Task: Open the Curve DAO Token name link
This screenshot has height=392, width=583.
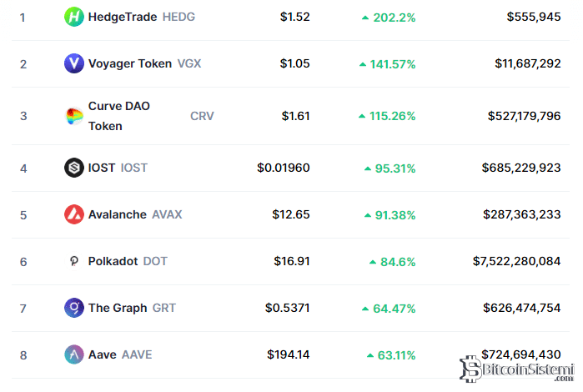Action: [119, 116]
